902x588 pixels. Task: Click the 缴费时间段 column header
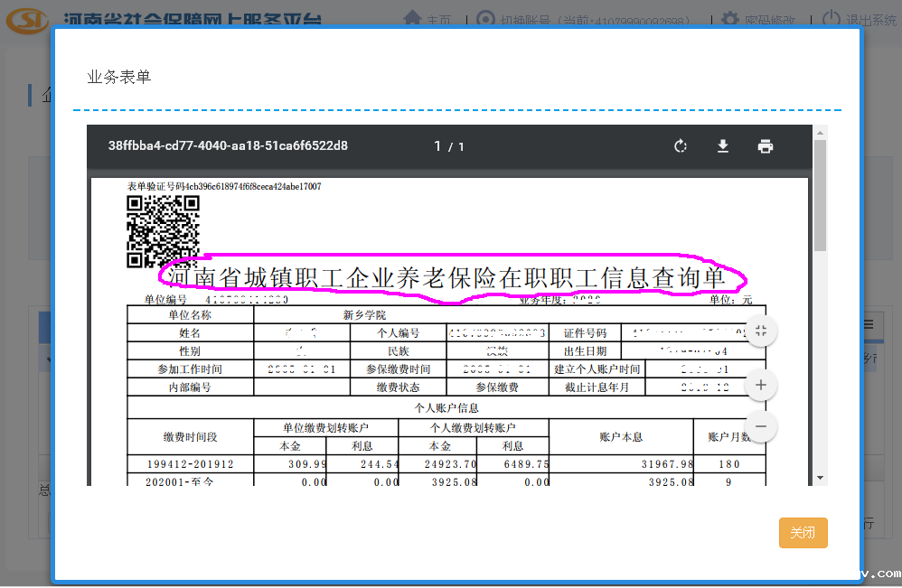coord(190,437)
